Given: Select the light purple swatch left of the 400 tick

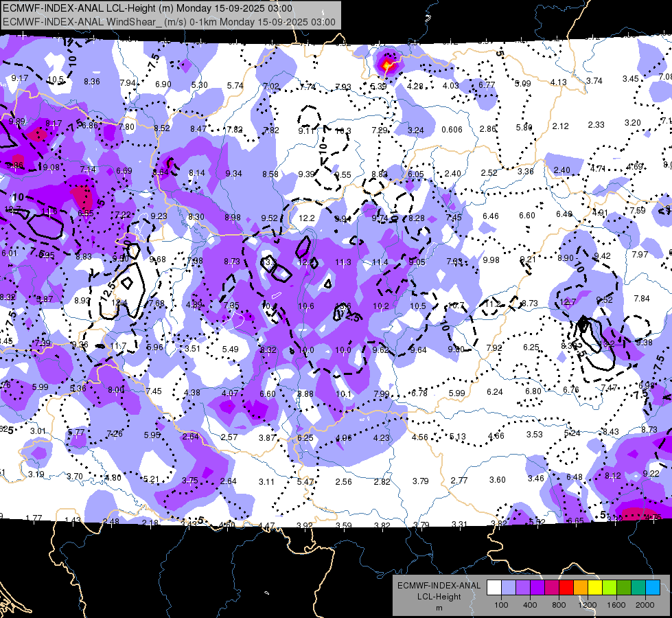Looking at the screenshot, I should coord(523,588).
